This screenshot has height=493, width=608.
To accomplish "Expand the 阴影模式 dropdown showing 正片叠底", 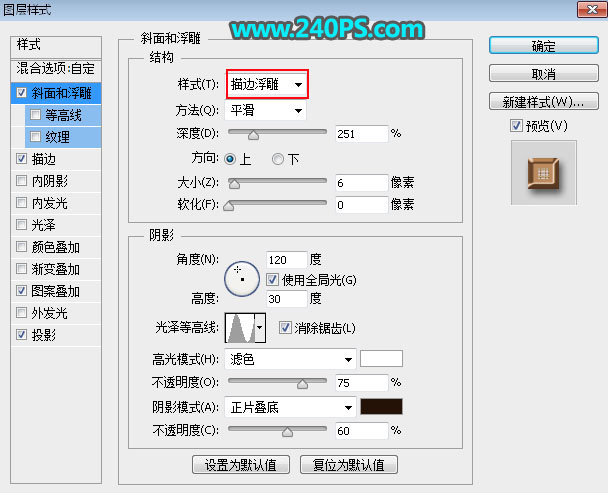I will (x=291, y=407).
